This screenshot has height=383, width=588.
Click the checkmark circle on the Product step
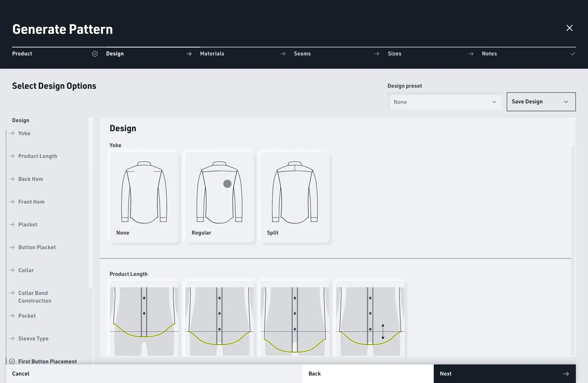pyautogui.click(x=95, y=54)
